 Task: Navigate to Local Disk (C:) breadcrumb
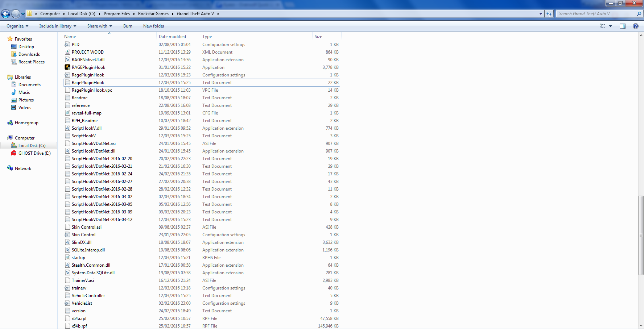[82, 14]
